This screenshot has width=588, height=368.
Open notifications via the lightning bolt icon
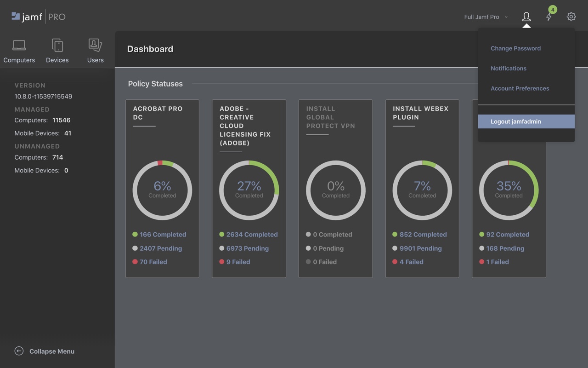click(548, 17)
